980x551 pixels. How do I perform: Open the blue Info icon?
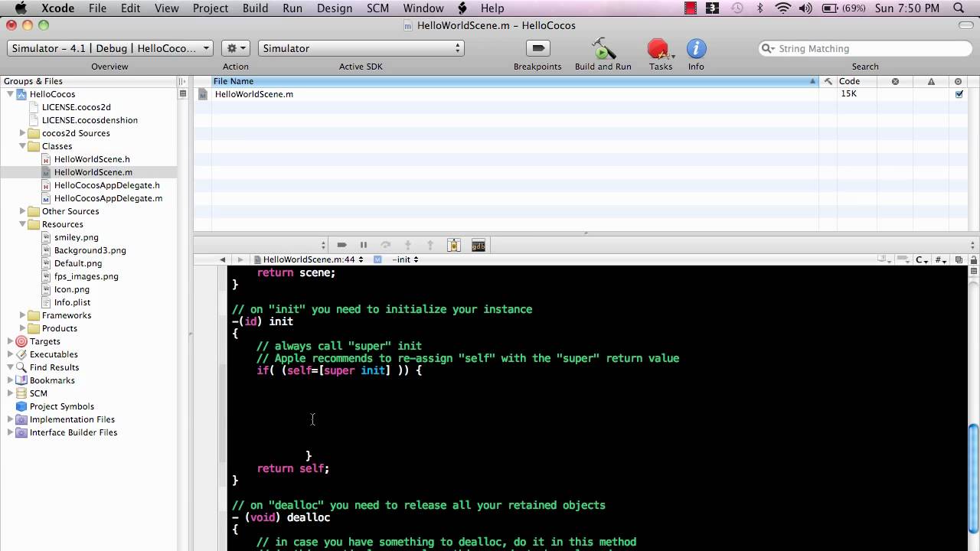click(x=696, y=49)
